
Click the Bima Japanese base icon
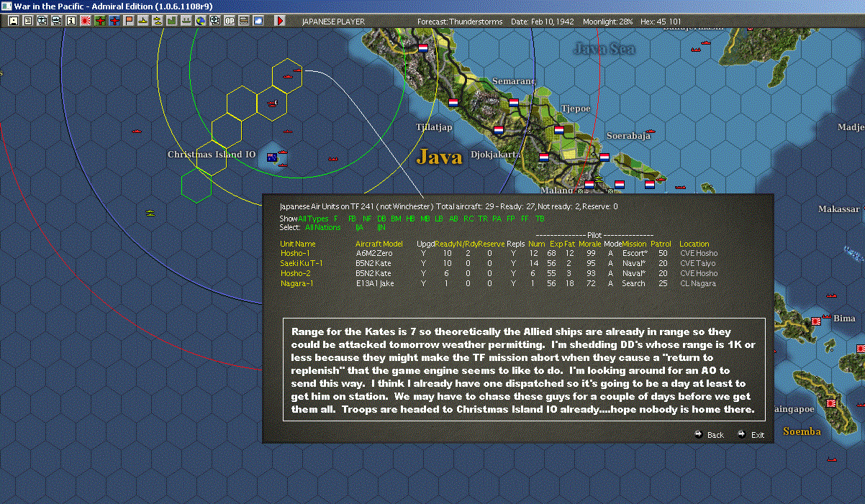[815, 321]
